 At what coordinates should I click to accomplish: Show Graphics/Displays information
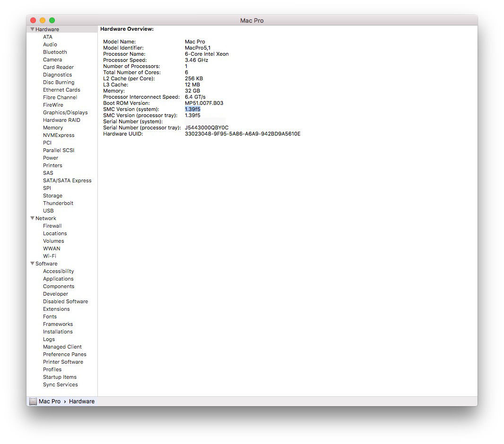click(x=65, y=113)
